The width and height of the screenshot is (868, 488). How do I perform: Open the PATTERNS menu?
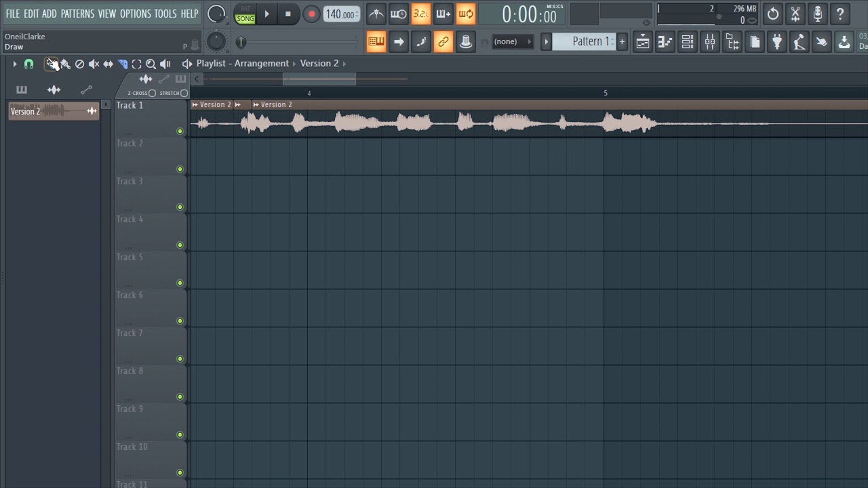(77, 14)
